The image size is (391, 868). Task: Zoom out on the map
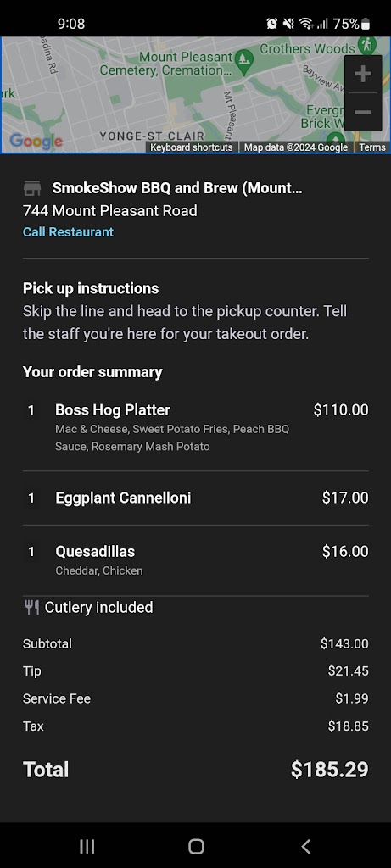pos(363,113)
